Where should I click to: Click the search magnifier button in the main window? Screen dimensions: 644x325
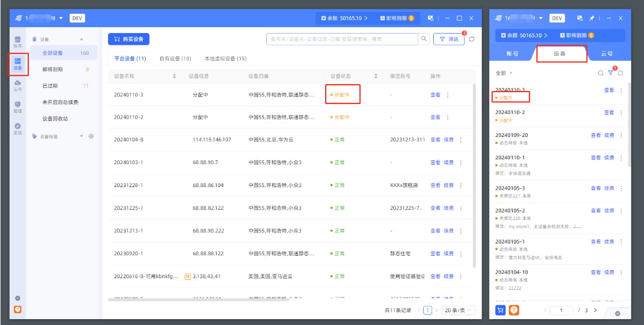click(424, 39)
